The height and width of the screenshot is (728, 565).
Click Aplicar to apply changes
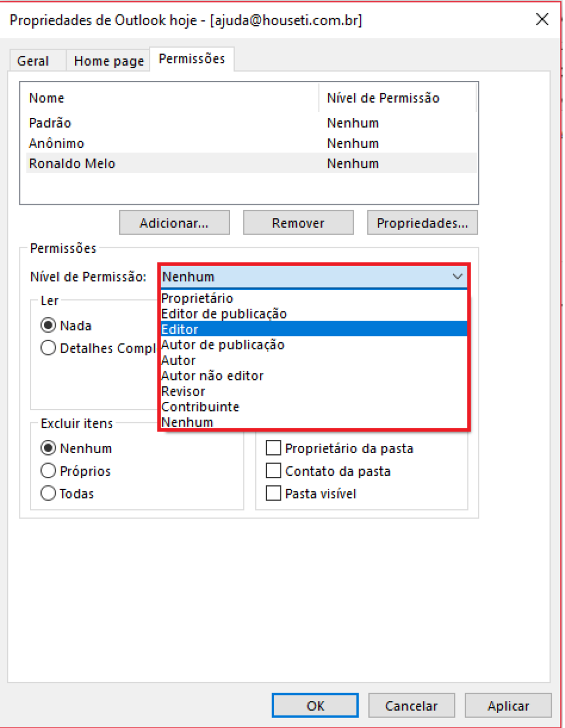(x=508, y=706)
